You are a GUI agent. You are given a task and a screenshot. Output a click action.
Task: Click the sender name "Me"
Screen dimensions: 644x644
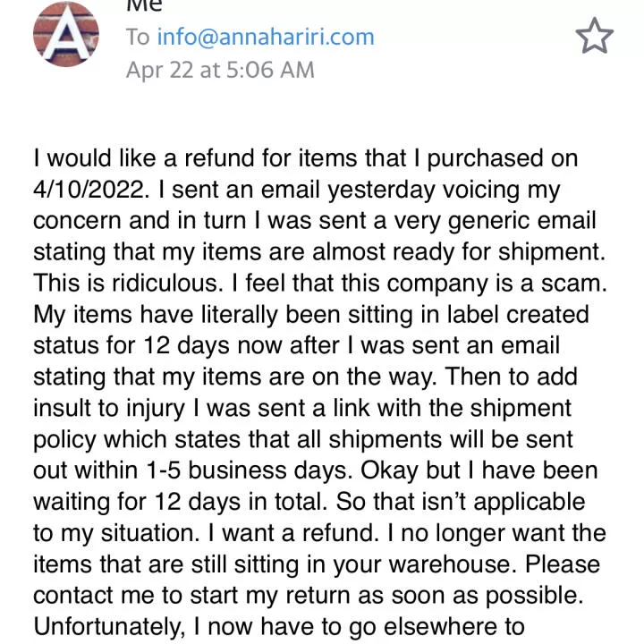144,5
